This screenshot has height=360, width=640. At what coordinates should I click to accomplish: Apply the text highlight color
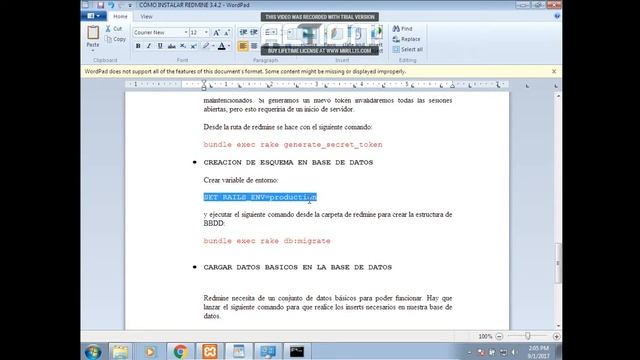click(x=206, y=46)
